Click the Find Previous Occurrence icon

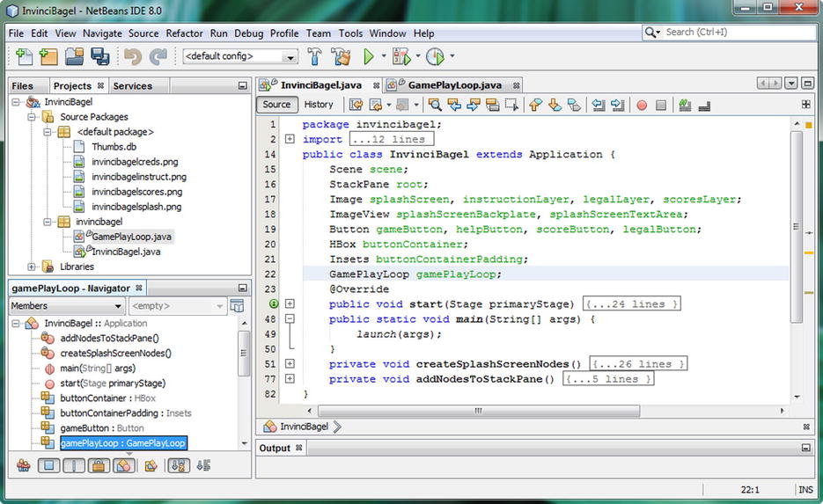454,105
